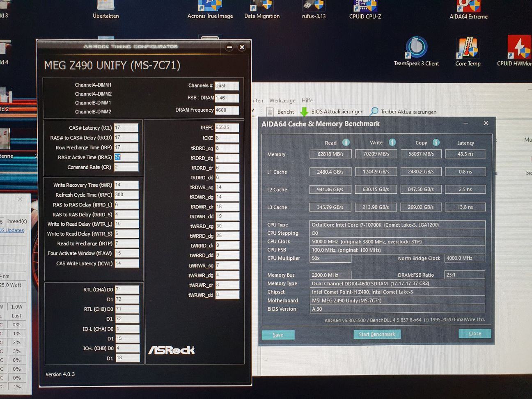Click the Write Recovery Time (tWR) field
The height and width of the screenshot is (399, 532).
126,185
